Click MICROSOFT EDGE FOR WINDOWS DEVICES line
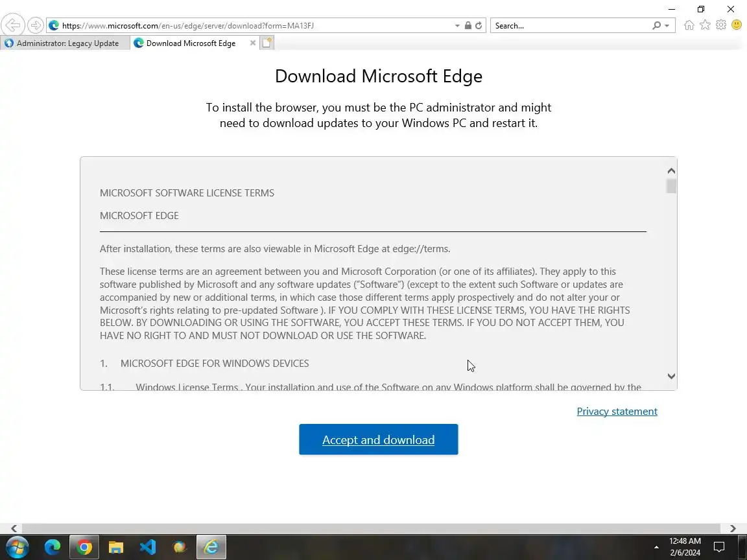The width and height of the screenshot is (747, 560). pos(215,364)
